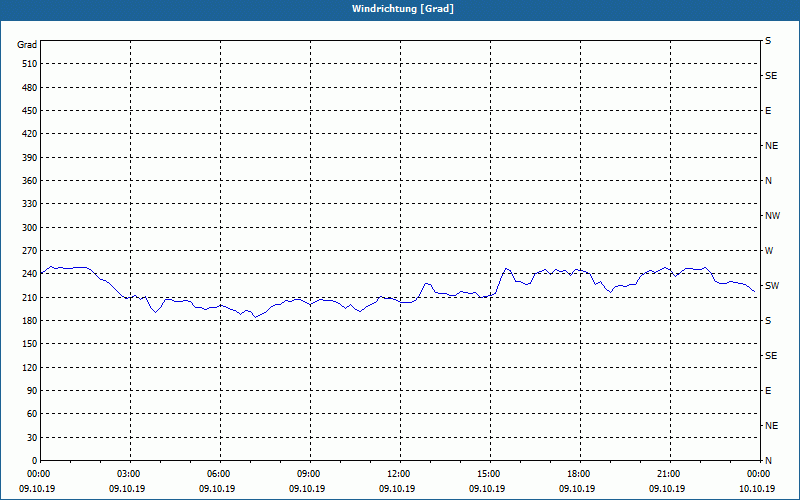This screenshot has width=800, height=500.
Task: Select the 18:00 time axis label
Action: tap(580, 474)
